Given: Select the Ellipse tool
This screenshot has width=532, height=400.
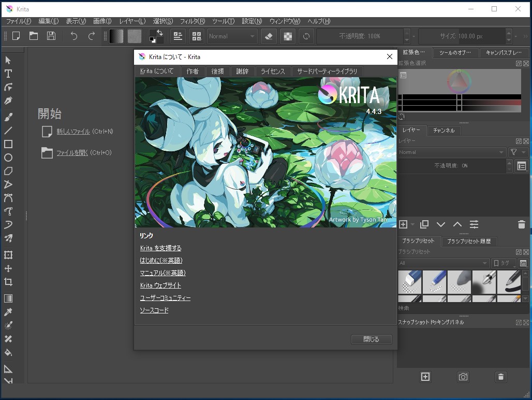Looking at the screenshot, I should (8, 158).
